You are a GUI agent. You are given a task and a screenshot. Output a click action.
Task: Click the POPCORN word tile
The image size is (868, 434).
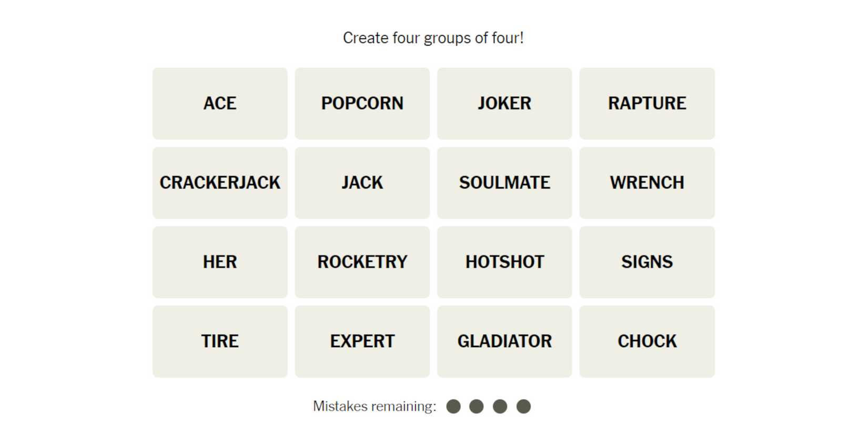[x=362, y=104]
